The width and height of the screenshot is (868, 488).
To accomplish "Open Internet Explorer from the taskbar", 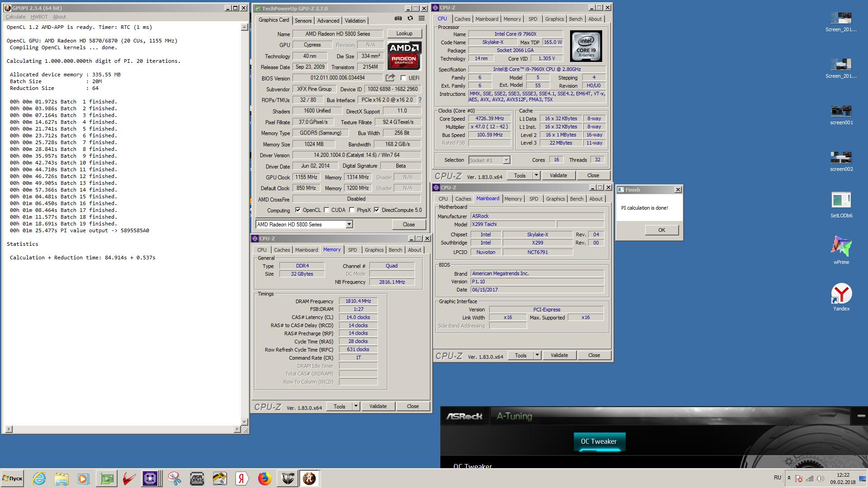I will [x=39, y=479].
